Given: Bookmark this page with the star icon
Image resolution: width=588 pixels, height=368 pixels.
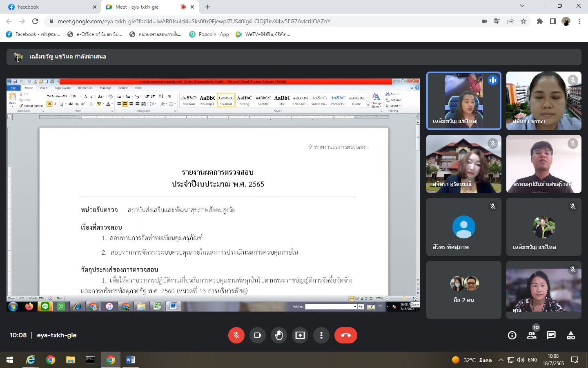Looking at the screenshot, I should pyautogui.click(x=523, y=21).
